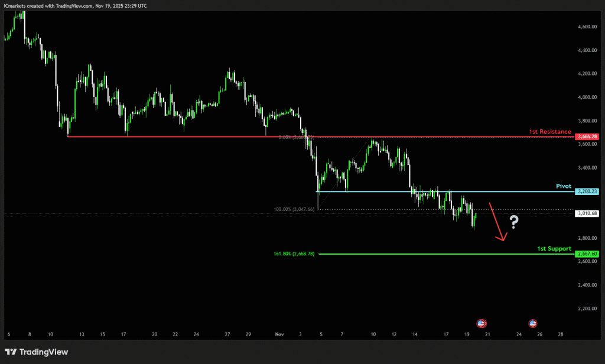This screenshot has height=364, width=605.
Task: Select the 1st Resistance text label
Action: coord(550,131)
